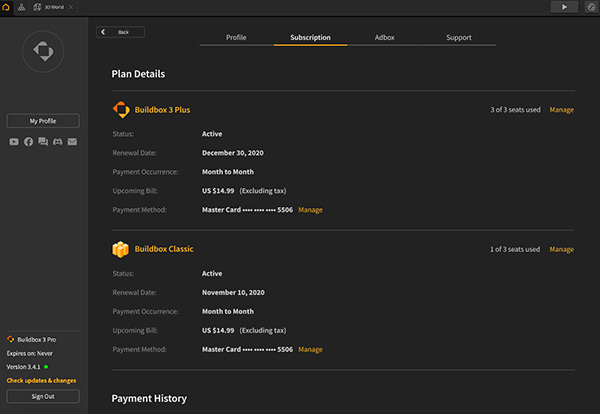Viewport: 600px width, 414px height.
Task: Open the Profile tab
Action: (x=236, y=37)
